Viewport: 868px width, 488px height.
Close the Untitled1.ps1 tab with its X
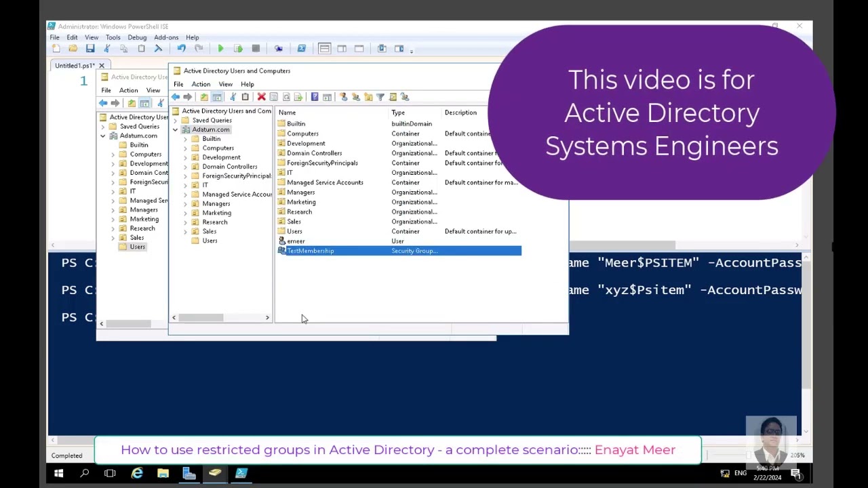102,66
